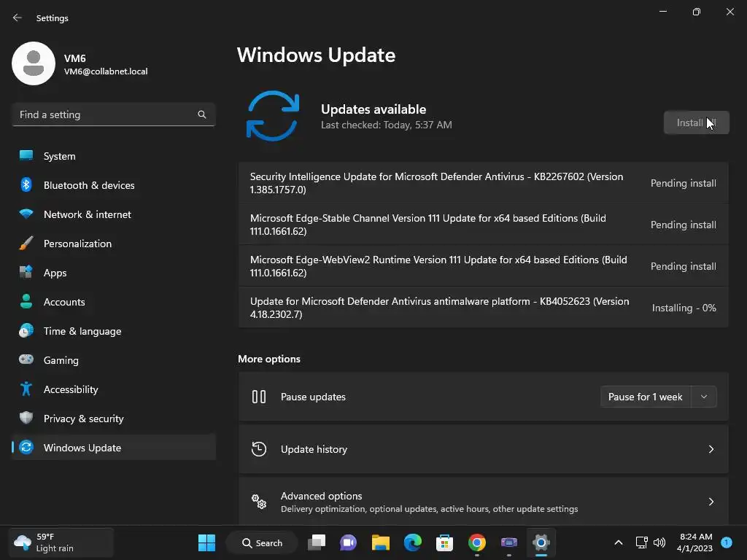Click the Time & language clock icon

point(26,330)
